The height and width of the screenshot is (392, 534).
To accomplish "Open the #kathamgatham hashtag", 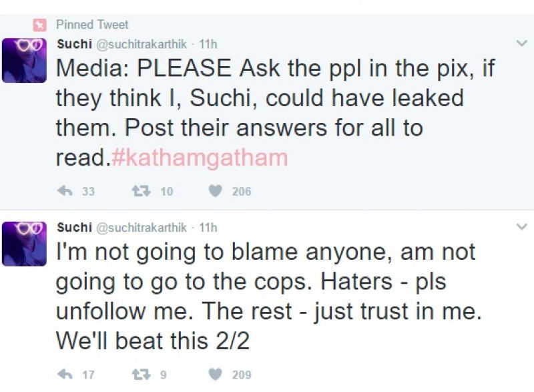I will click(x=200, y=158).
